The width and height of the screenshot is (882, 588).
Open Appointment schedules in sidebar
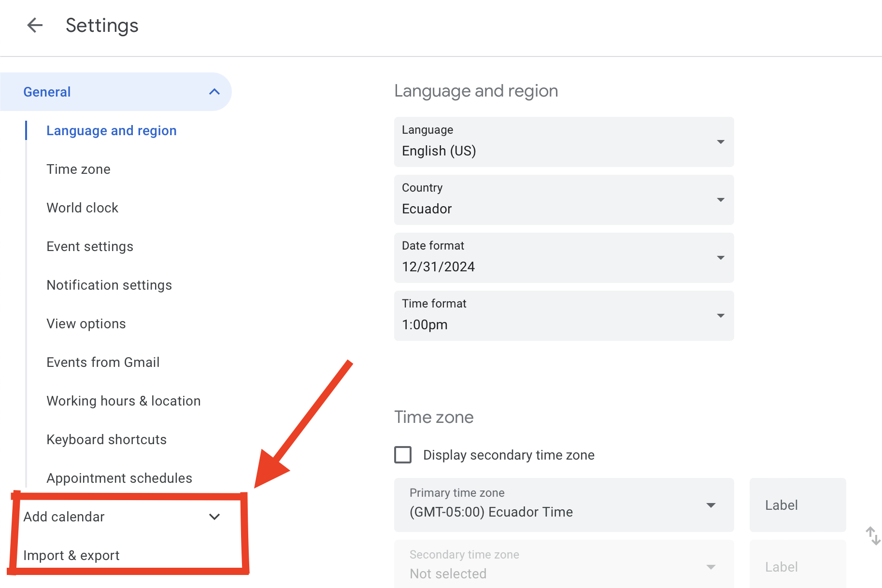click(119, 478)
